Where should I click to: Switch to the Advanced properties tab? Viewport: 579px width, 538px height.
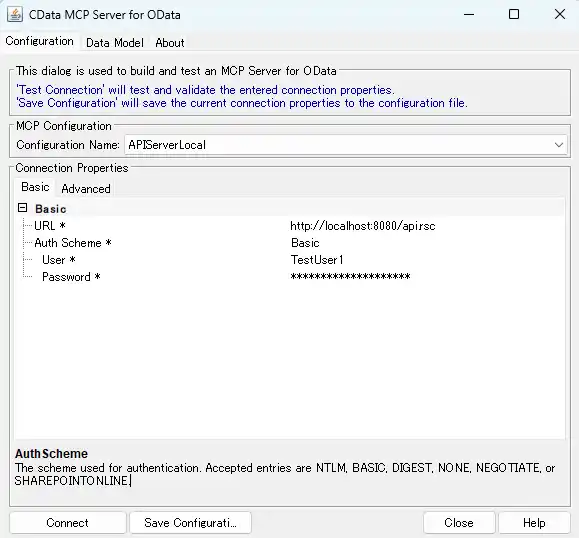[86, 189]
